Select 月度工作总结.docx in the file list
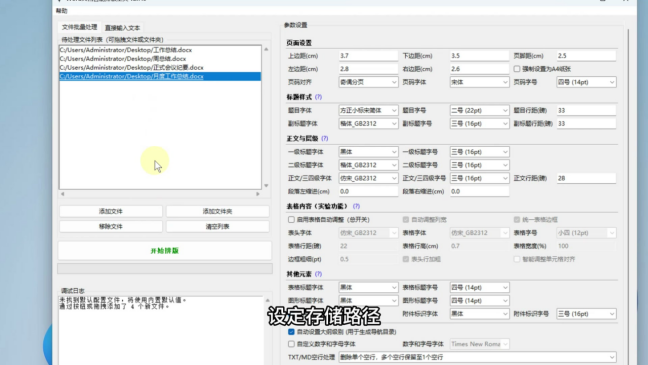This screenshot has width=648, height=365. [160, 76]
